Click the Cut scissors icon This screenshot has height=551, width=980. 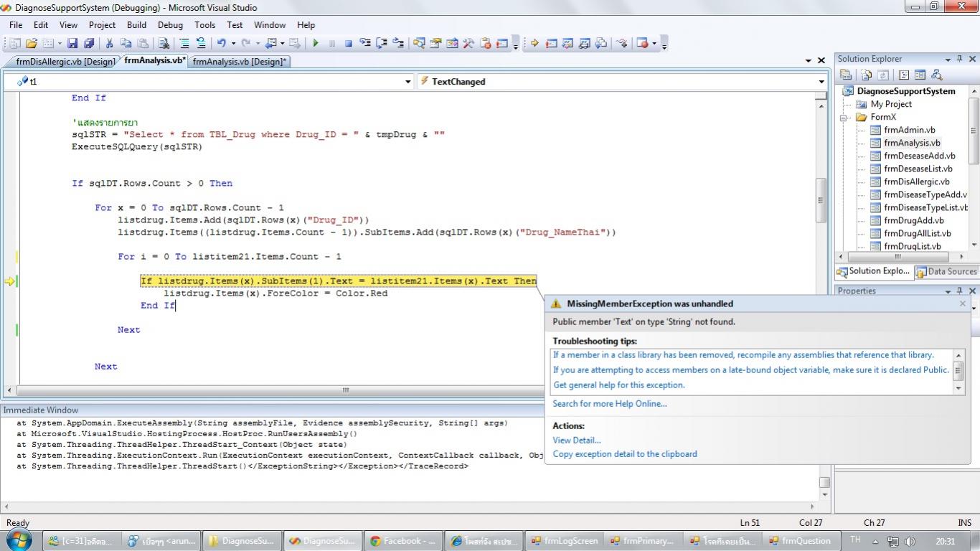109,44
